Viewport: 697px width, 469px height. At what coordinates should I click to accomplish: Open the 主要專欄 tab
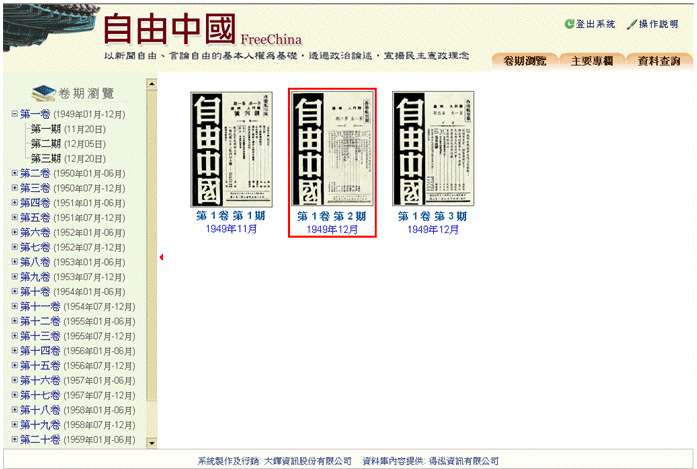(x=592, y=60)
